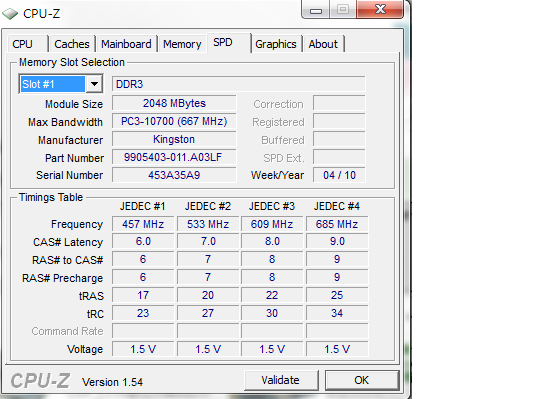The width and height of the screenshot is (546, 399).
Task: Select the PC3-10700 (667 MHz) bandwidth value
Action: [174, 121]
